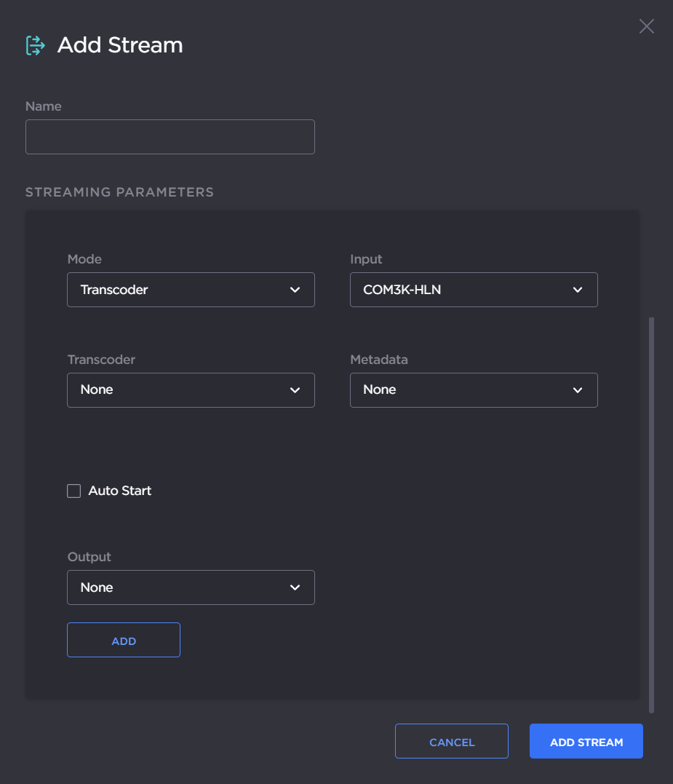The image size is (673, 784).
Task: Open the Transcoder selection list
Action: (x=191, y=390)
